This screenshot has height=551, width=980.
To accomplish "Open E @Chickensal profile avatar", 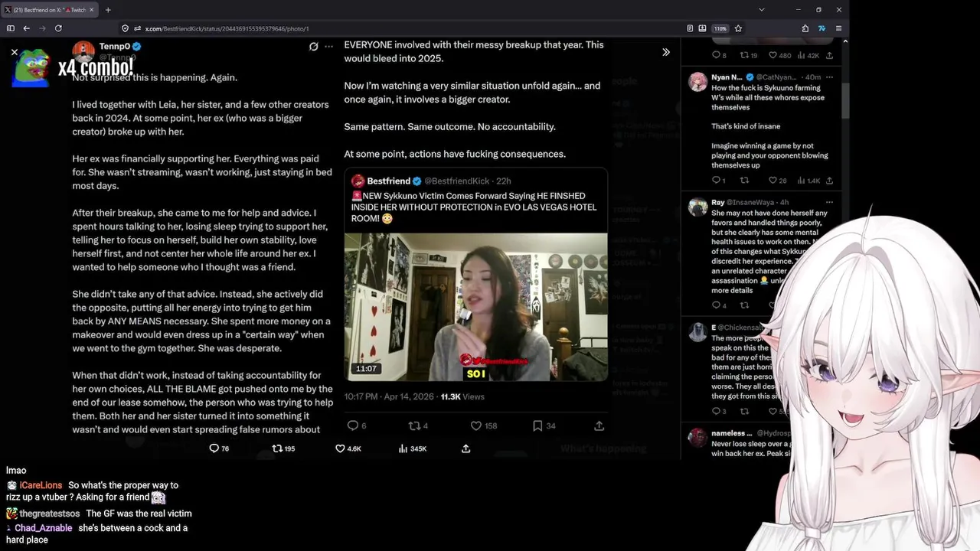I will tap(697, 331).
